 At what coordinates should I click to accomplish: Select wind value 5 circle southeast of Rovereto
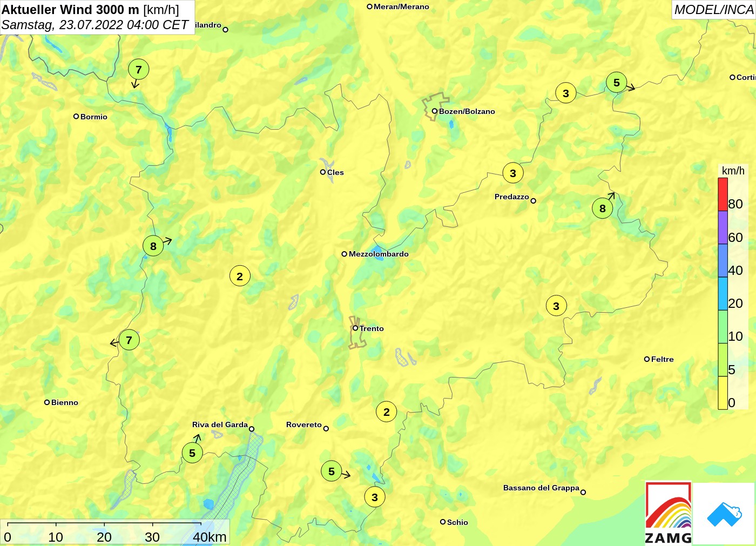pos(332,471)
